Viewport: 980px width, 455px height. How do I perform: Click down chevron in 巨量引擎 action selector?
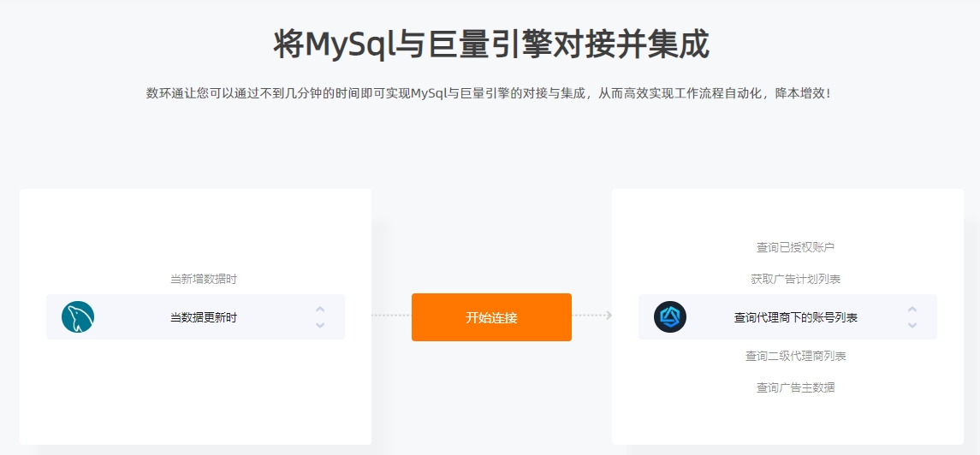coord(912,324)
